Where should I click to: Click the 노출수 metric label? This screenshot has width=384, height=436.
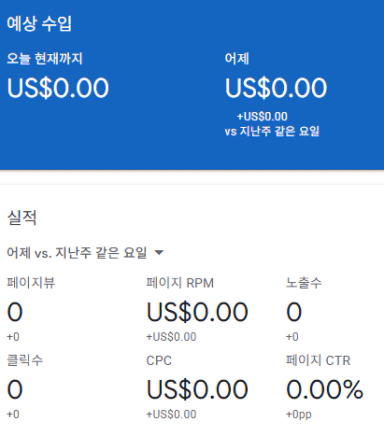[304, 283]
